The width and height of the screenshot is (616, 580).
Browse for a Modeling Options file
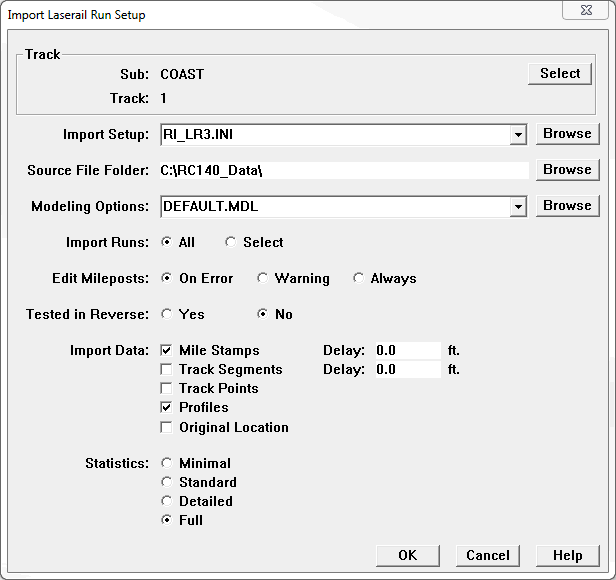567,206
